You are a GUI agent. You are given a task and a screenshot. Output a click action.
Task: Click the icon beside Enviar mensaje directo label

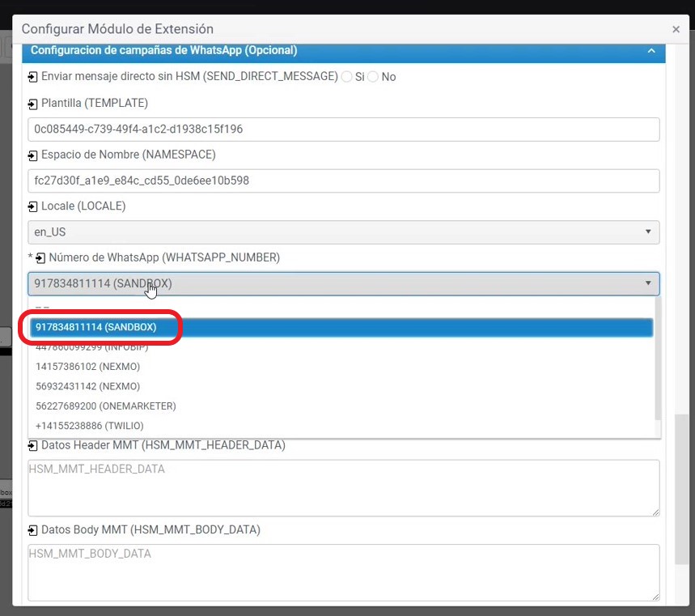(x=32, y=77)
